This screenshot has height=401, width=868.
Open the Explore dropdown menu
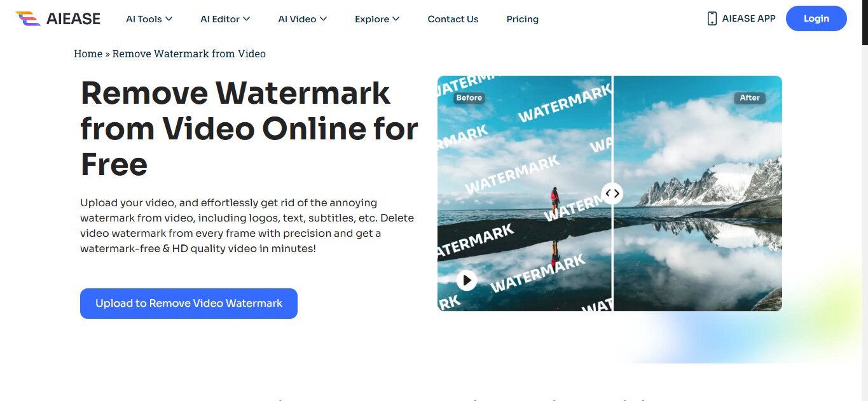click(377, 19)
